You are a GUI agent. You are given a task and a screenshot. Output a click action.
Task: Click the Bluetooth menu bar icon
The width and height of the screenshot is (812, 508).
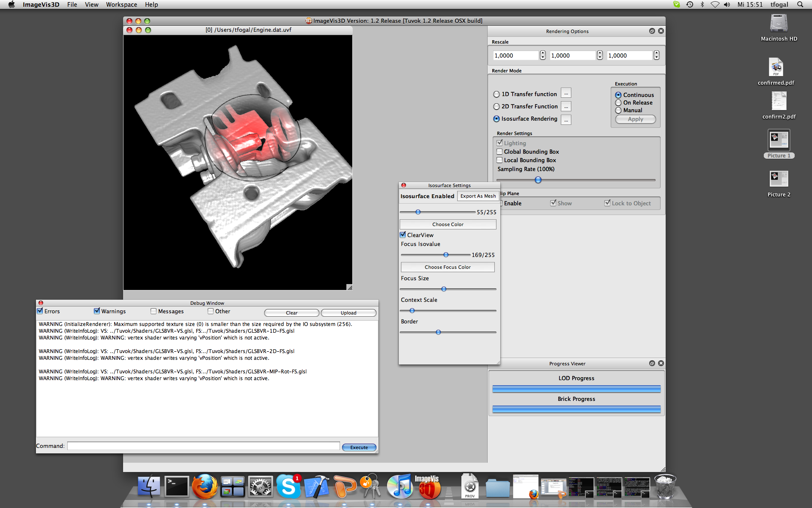coord(702,5)
